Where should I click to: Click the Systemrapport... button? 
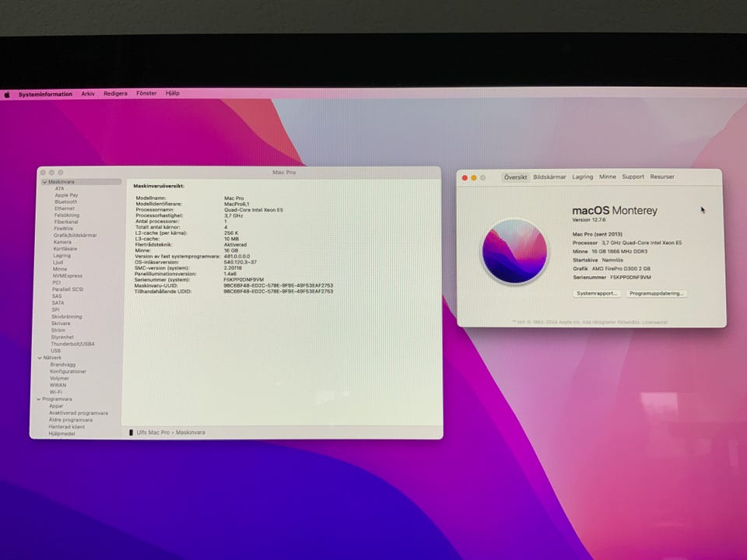(x=597, y=294)
